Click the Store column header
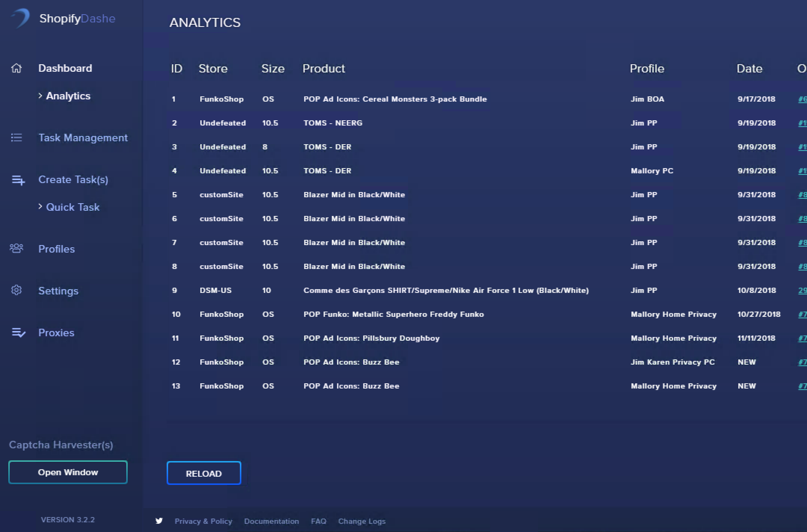807x532 pixels. coord(213,69)
